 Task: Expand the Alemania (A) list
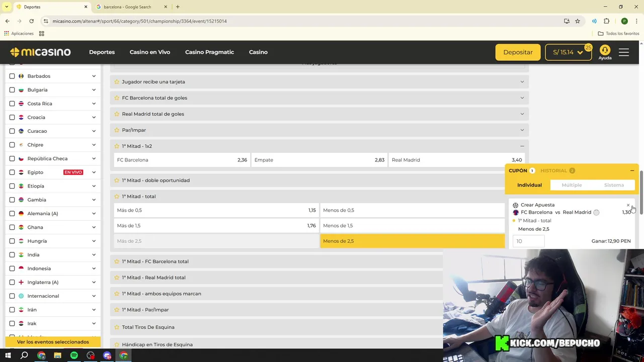(x=94, y=213)
